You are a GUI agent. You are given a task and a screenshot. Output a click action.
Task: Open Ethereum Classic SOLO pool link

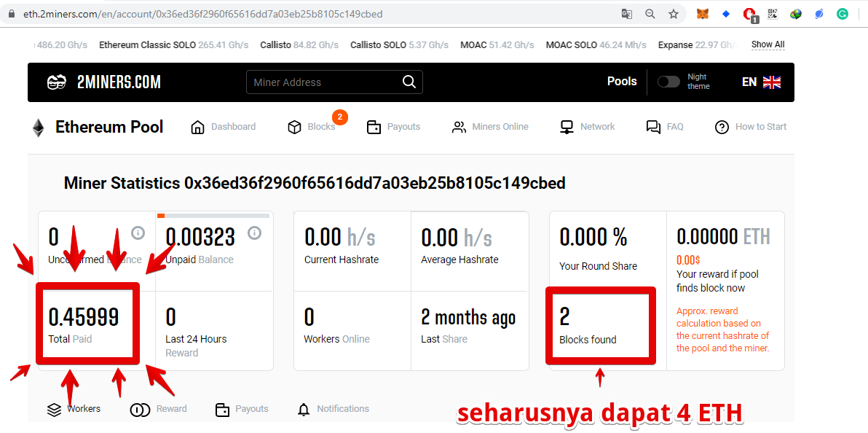tap(174, 45)
